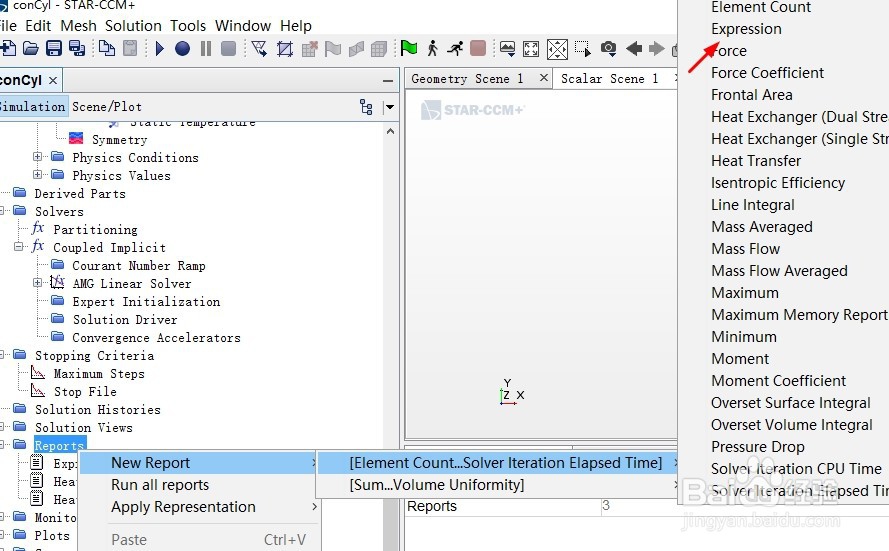Click the New Simulation toolbar icon
This screenshot has height=551, width=889.
(7, 49)
